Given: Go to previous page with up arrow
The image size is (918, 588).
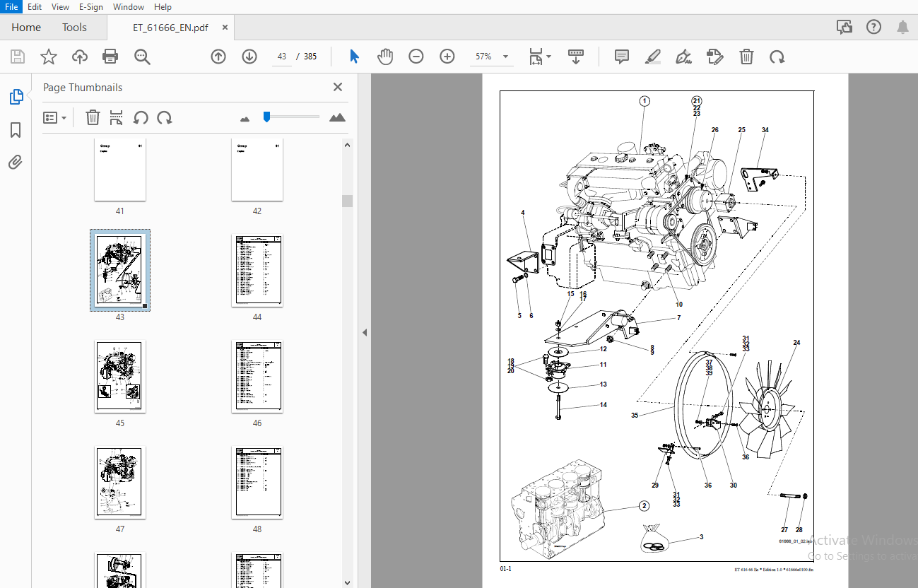Looking at the screenshot, I should 218,57.
